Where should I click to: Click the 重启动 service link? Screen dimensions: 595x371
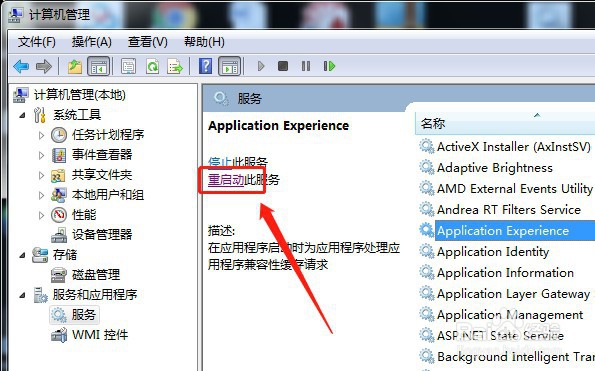tap(226, 180)
